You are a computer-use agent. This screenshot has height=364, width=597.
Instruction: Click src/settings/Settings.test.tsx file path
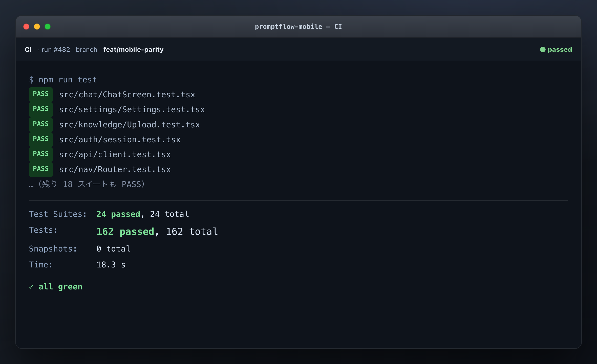132,110
